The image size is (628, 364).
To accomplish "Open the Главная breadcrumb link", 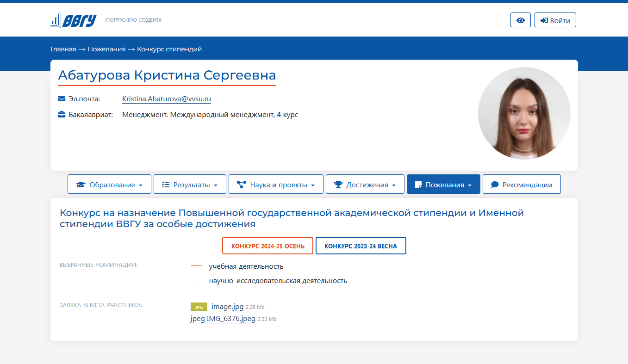I will pos(63,49).
